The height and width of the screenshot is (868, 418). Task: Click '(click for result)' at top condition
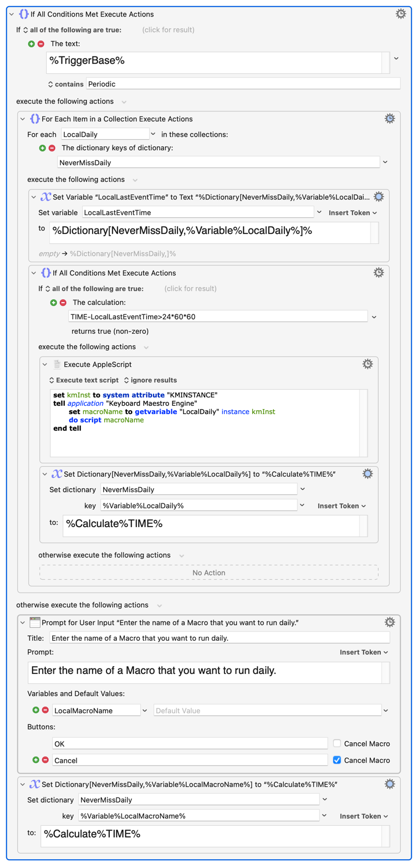click(x=169, y=29)
